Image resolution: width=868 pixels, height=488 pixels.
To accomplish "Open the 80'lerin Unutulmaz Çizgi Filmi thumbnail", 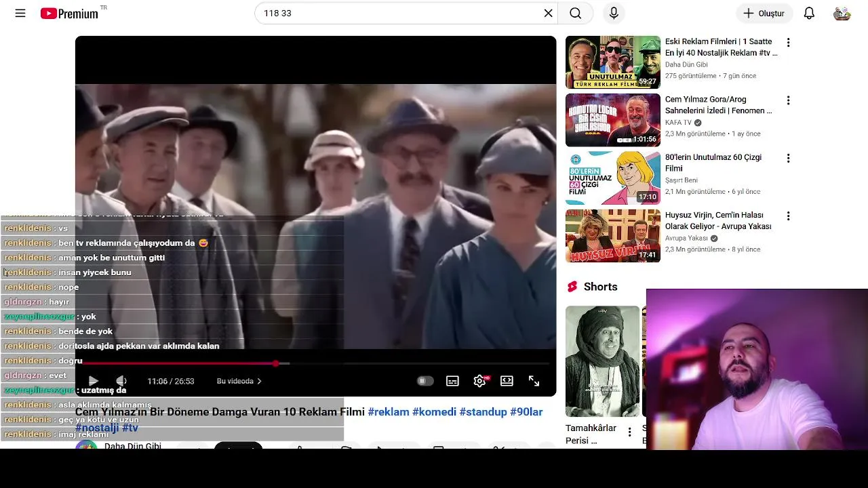I will tap(613, 178).
